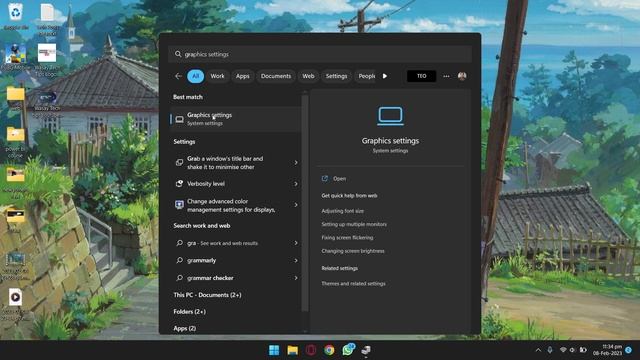640x360 pixels.
Task: Click the results list scrollbar
Action: tap(304, 203)
